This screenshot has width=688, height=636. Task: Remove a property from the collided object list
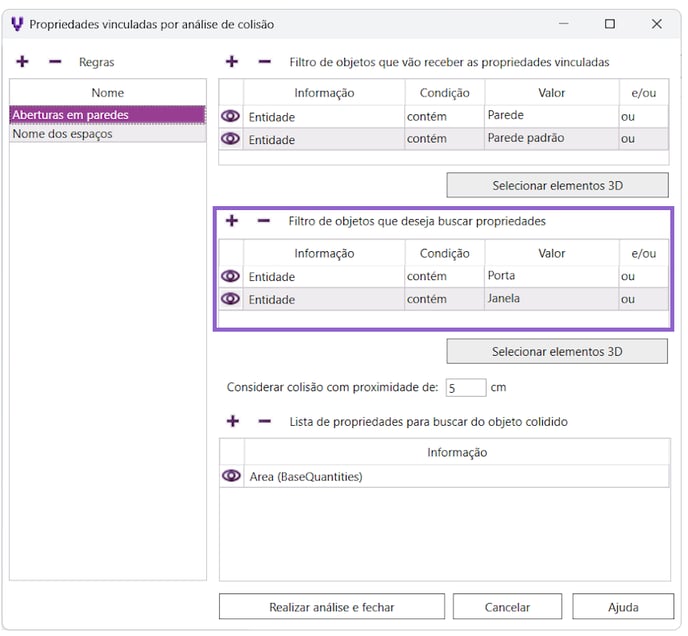(x=264, y=421)
